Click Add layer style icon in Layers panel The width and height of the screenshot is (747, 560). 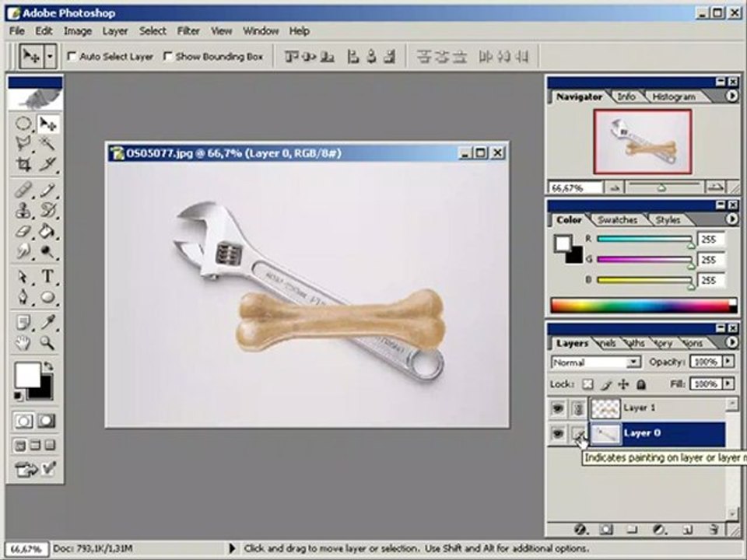580,529
